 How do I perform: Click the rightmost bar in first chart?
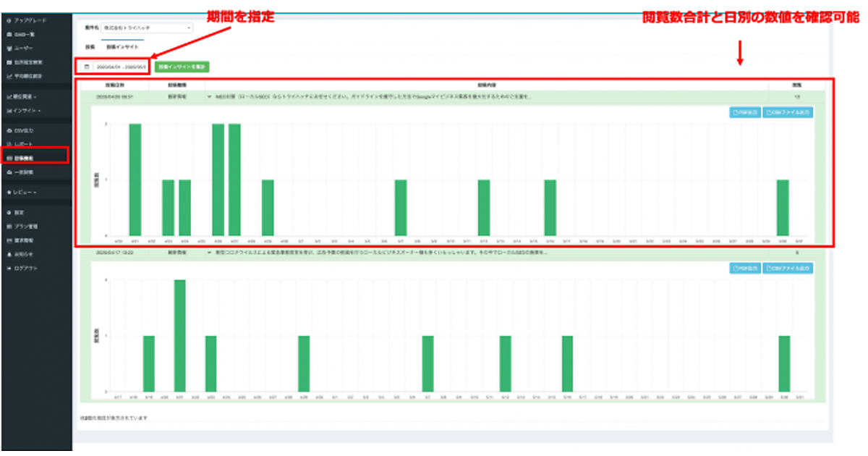(783, 207)
